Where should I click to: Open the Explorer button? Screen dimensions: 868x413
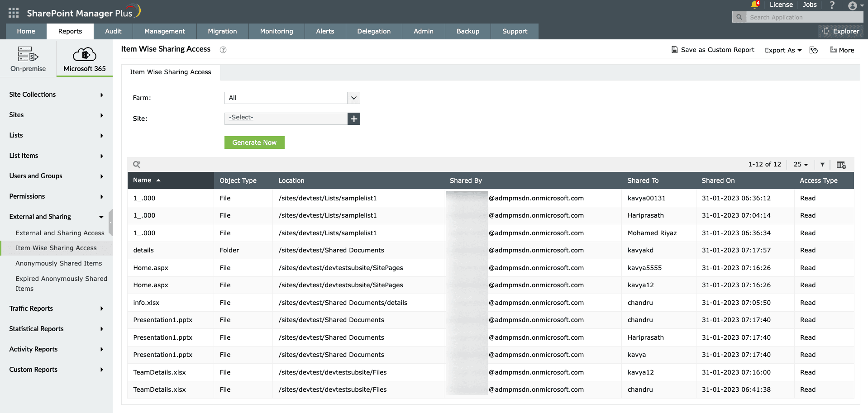point(841,31)
